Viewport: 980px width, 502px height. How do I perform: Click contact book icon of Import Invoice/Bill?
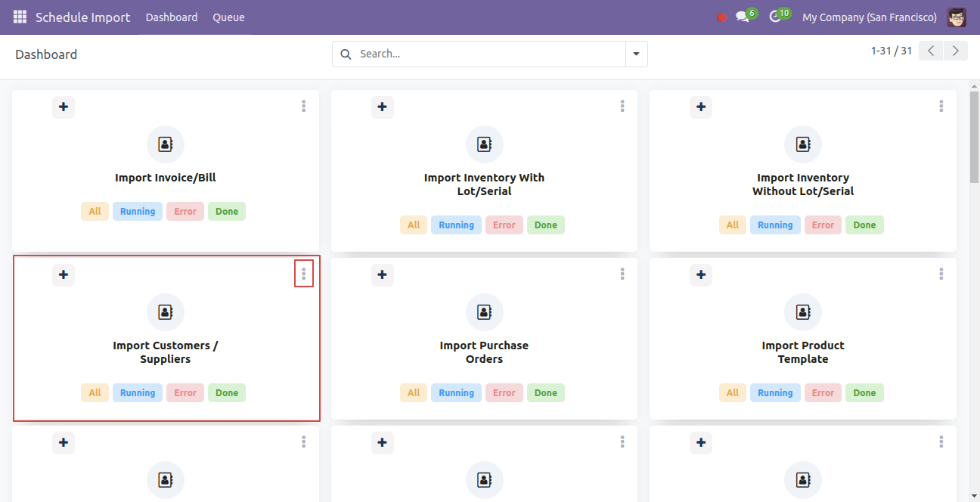(x=166, y=144)
